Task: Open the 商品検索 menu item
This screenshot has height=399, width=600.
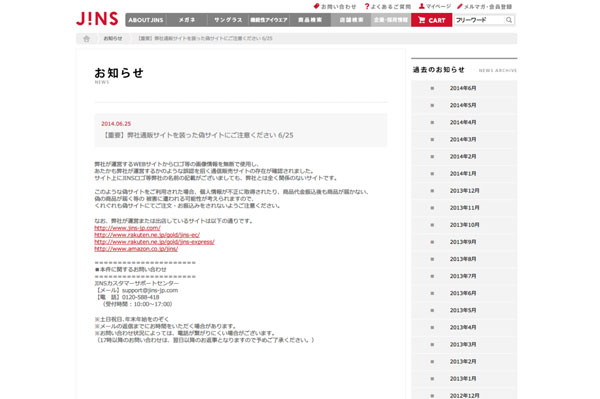Action: 310,20
